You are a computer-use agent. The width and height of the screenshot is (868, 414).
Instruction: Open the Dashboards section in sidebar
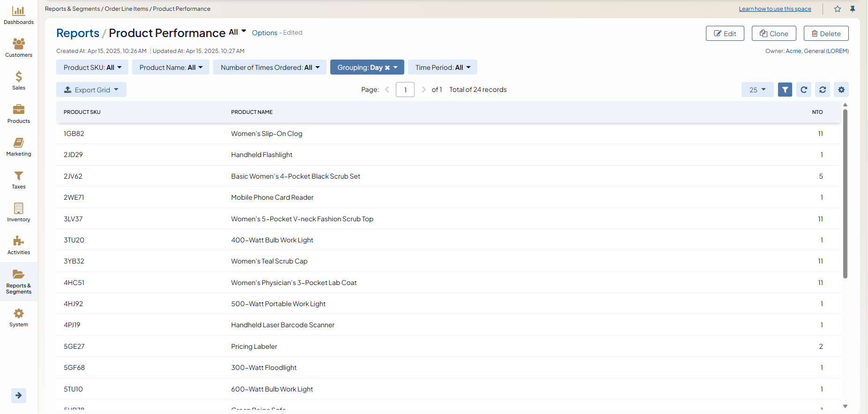pyautogui.click(x=19, y=15)
